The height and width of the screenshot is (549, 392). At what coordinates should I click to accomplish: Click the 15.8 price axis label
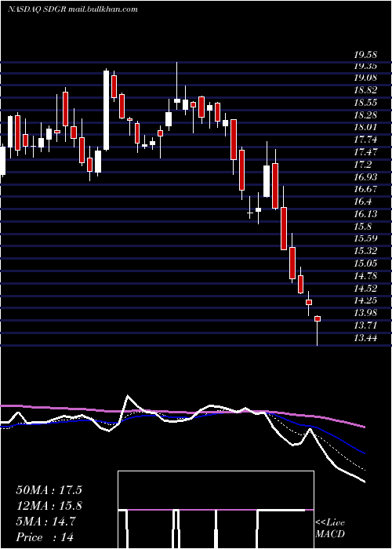(362, 227)
